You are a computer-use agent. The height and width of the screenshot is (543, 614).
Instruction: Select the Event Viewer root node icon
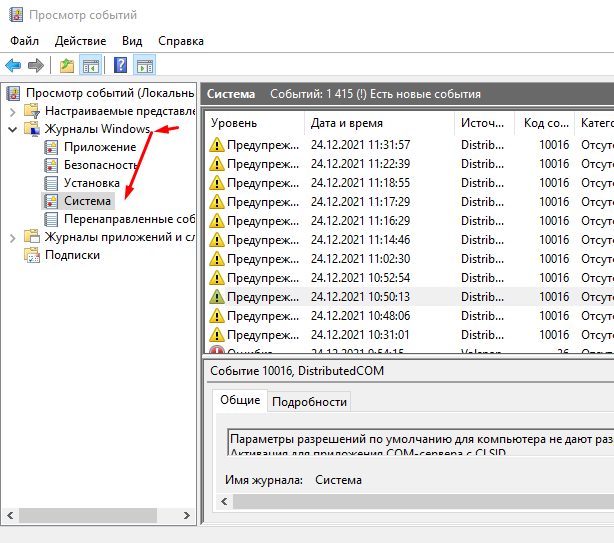click(x=14, y=93)
